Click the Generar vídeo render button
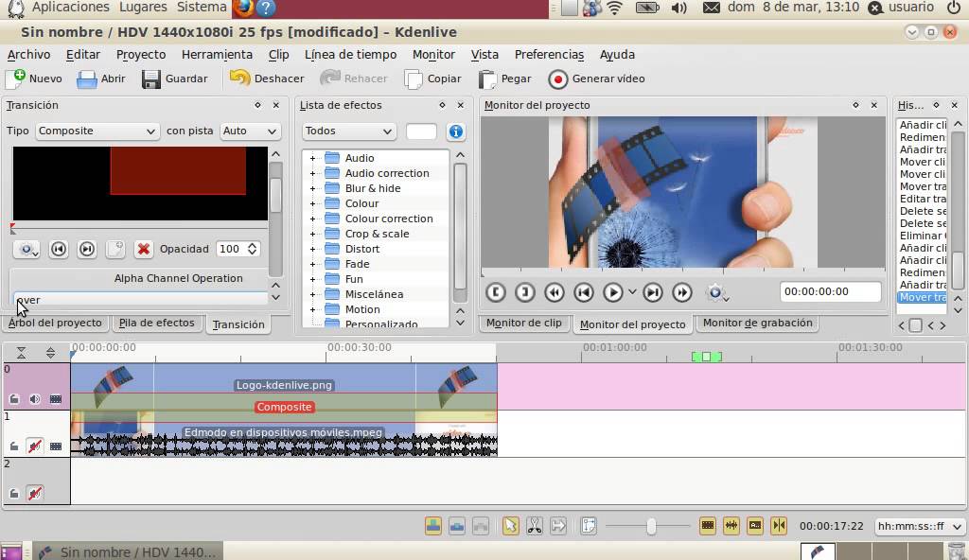Image resolution: width=969 pixels, height=560 pixels. click(596, 79)
